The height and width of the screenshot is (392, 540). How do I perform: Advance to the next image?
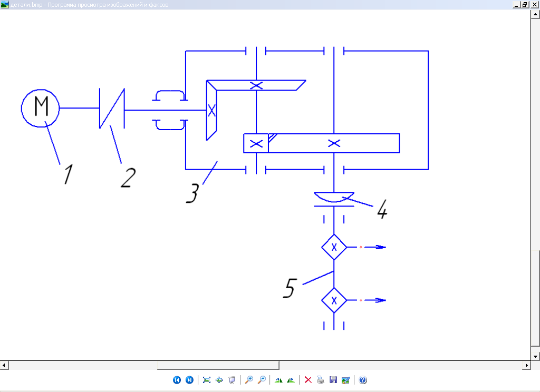click(189, 380)
